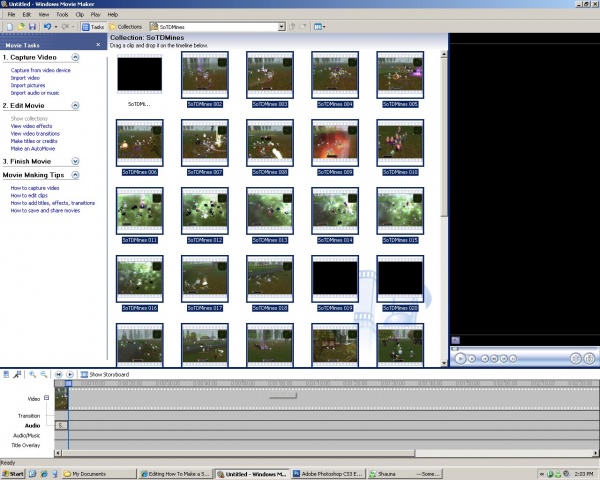Click Rewind Timeline icon
The height and width of the screenshot is (480, 600).
click(x=59, y=374)
